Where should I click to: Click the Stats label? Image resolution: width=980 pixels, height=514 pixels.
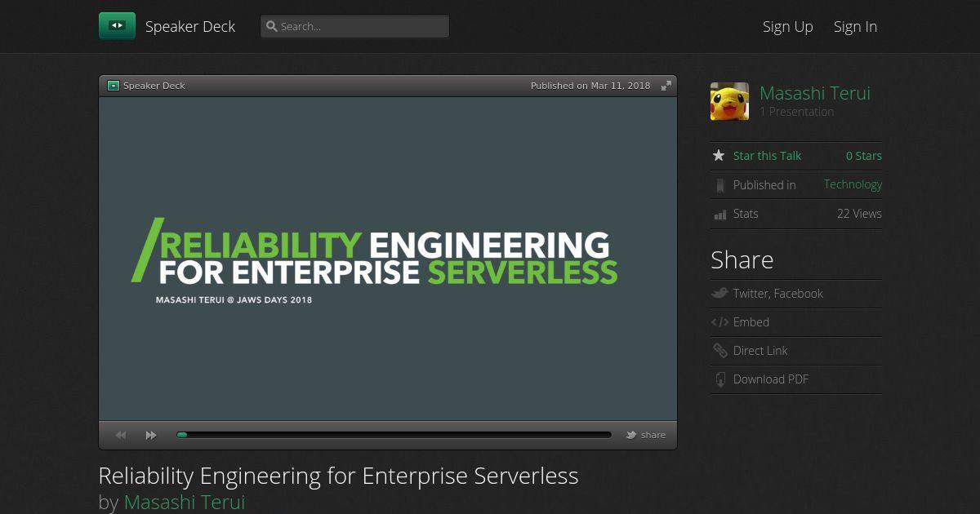(746, 214)
